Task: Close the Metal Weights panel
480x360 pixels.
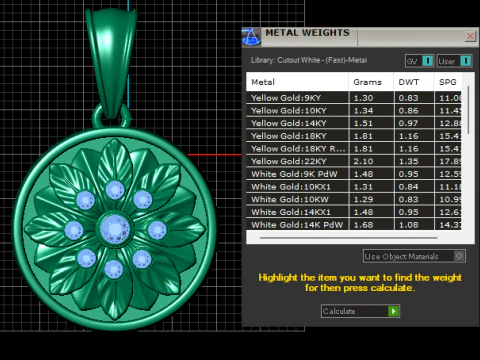Action: pyautogui.click(x=470, y=36)
